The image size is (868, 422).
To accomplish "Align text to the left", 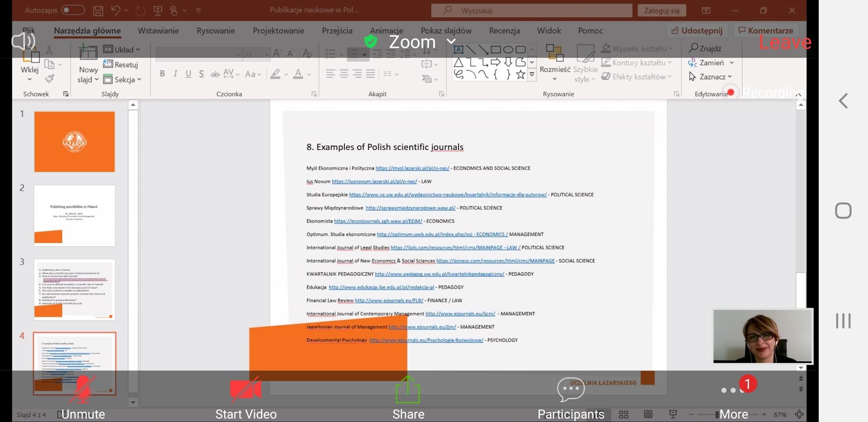I will 331,74.
